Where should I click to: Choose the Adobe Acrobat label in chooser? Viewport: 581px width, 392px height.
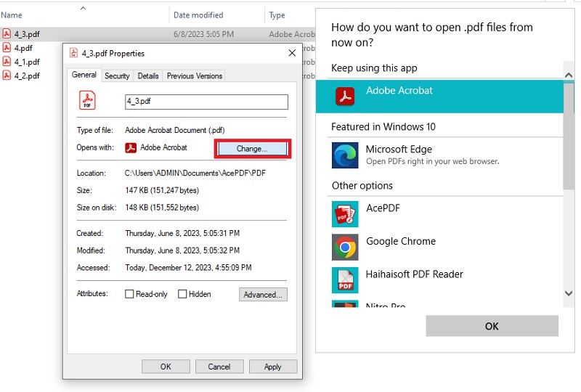[x=399, y=91]
